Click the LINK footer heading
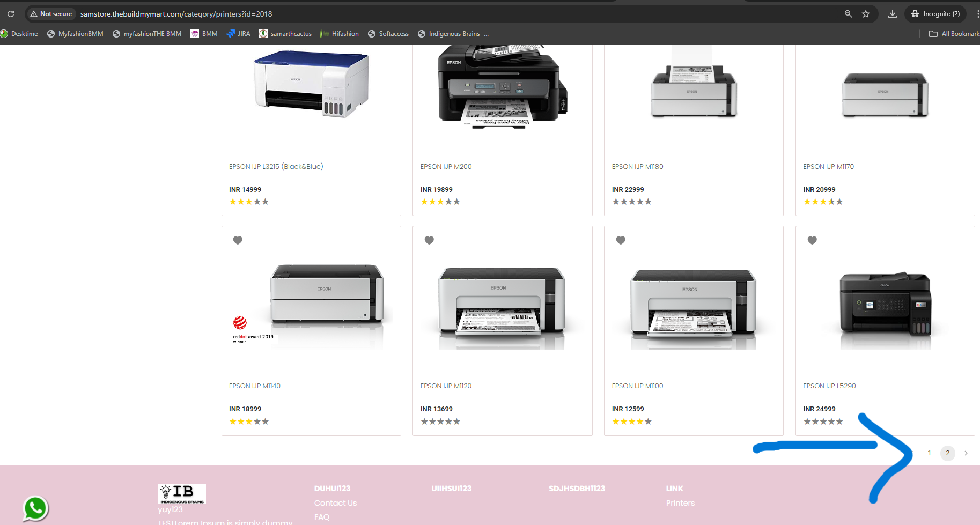This screenshot has width=980, height=525. click(674, 489)
